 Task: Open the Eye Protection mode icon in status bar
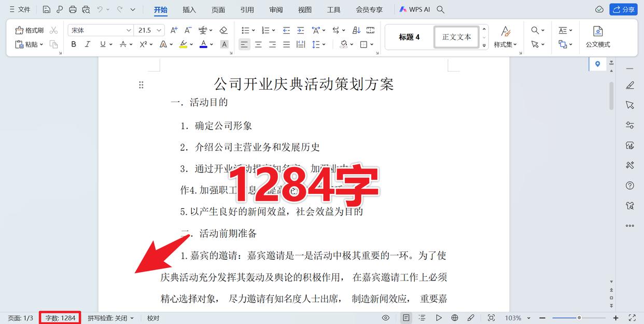click(385, 317)
